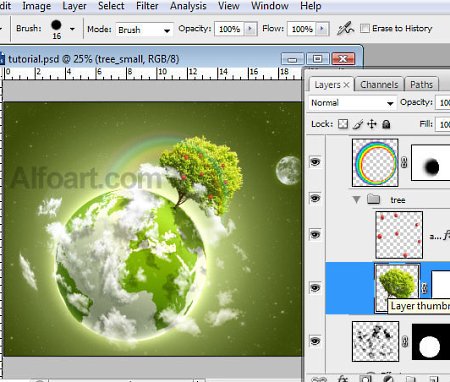Switch to the Channels tab
Image resolution: width=450 pixels, height=382 pixels.
click(379, 85)
